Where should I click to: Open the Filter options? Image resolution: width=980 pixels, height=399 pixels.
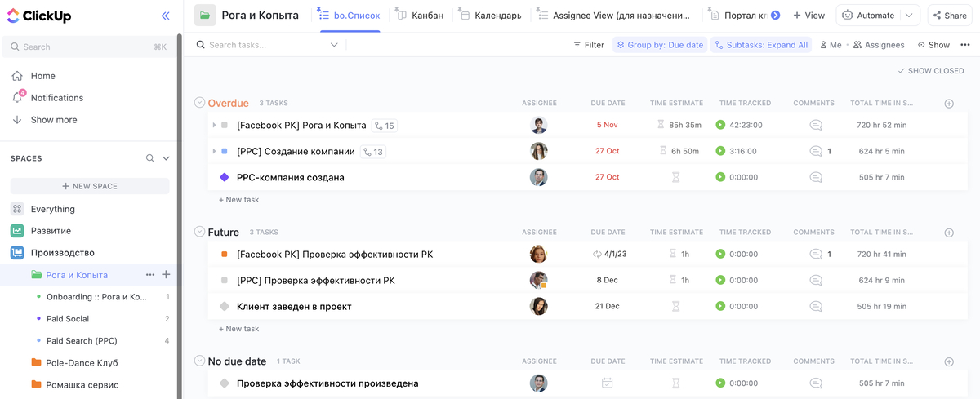(x=589, y=45)
